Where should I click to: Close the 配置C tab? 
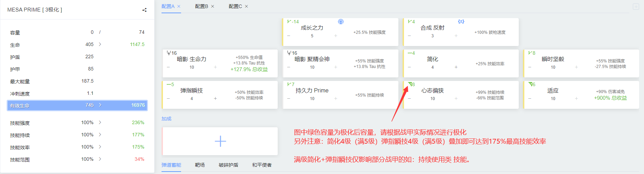pyautogui.click(x=246, y=6)
